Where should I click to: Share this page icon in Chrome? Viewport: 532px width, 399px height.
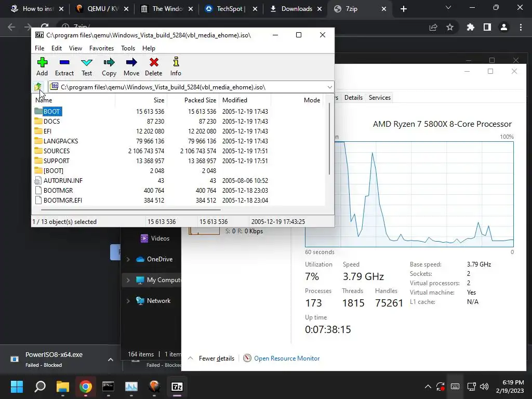[x=433, y=27]
